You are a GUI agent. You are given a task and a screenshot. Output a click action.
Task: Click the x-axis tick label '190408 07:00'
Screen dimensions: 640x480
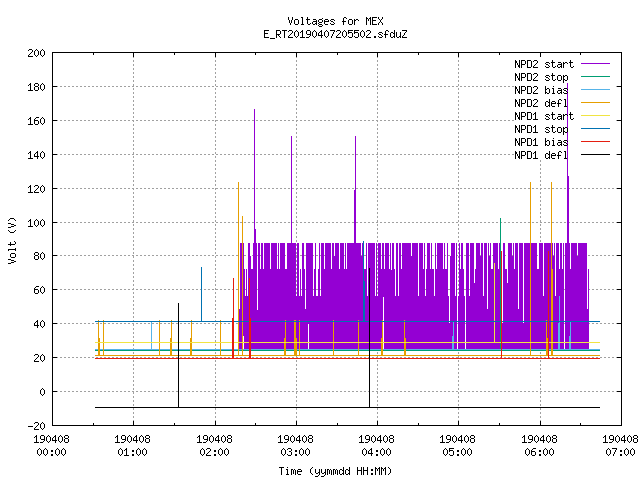pyautogui.click(x=620, y=446)
